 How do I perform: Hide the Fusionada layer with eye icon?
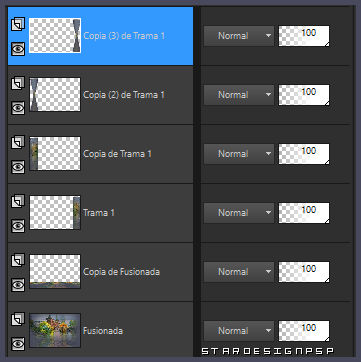click(x=18, y=343)
